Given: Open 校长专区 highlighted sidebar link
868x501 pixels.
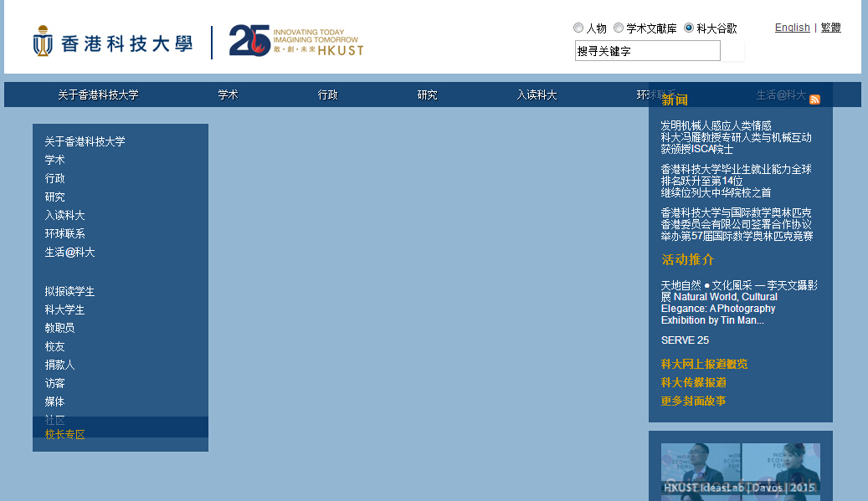Looking at the screenshot, I should point(64,435).
